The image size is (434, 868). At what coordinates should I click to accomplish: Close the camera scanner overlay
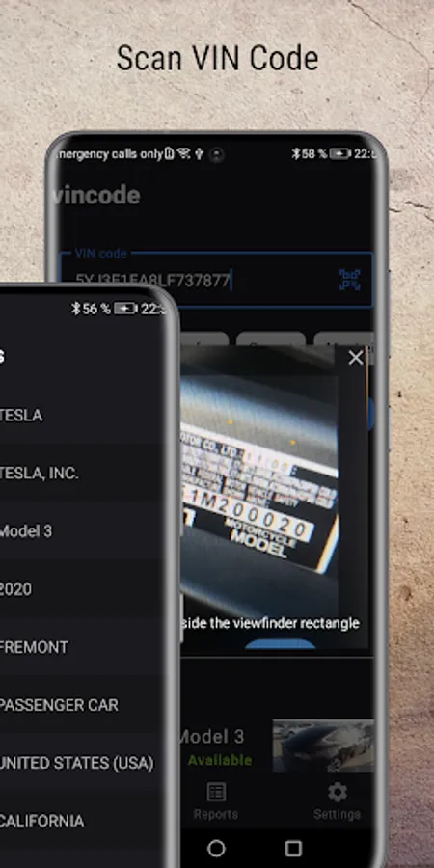click(x=355, y=358)
